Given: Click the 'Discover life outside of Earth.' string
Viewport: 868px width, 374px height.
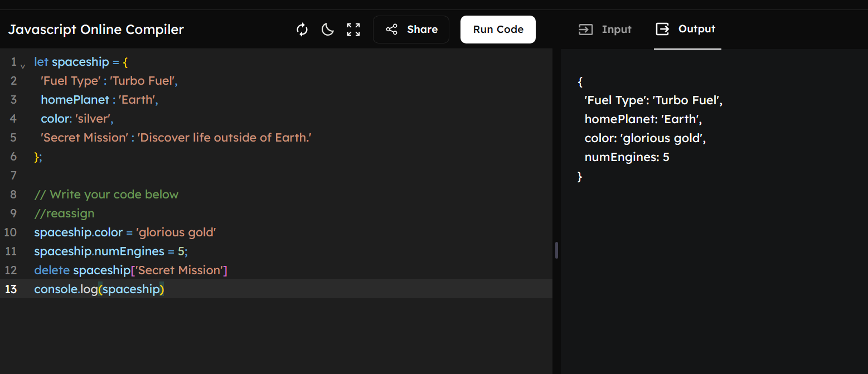Looking at the screenshot, I should coord(225,138).
